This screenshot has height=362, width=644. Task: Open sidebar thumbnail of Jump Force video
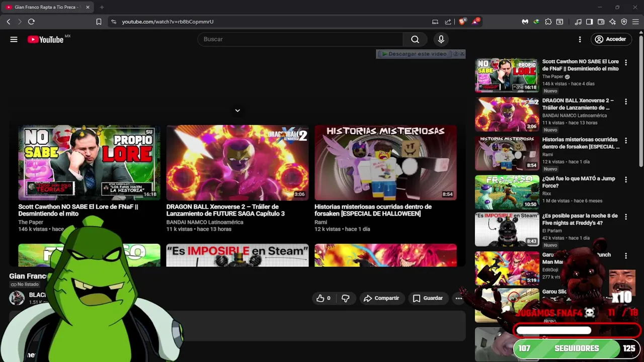507,192
